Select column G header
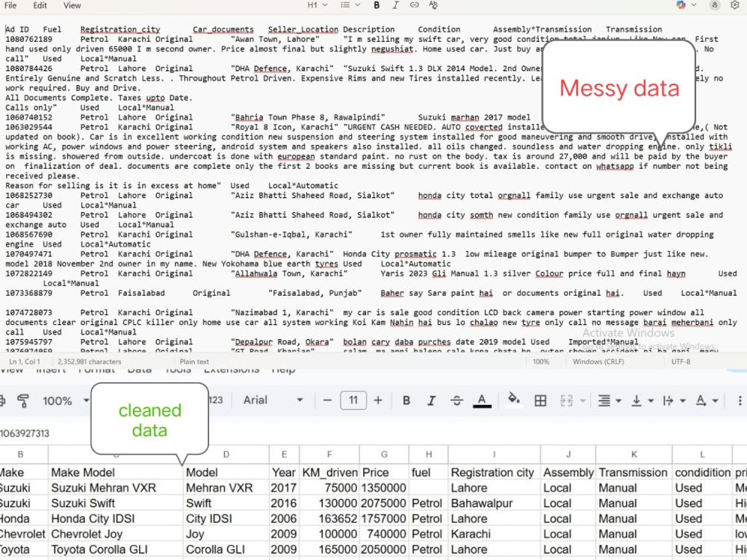747x560 pixels. [x=384, y=454]
